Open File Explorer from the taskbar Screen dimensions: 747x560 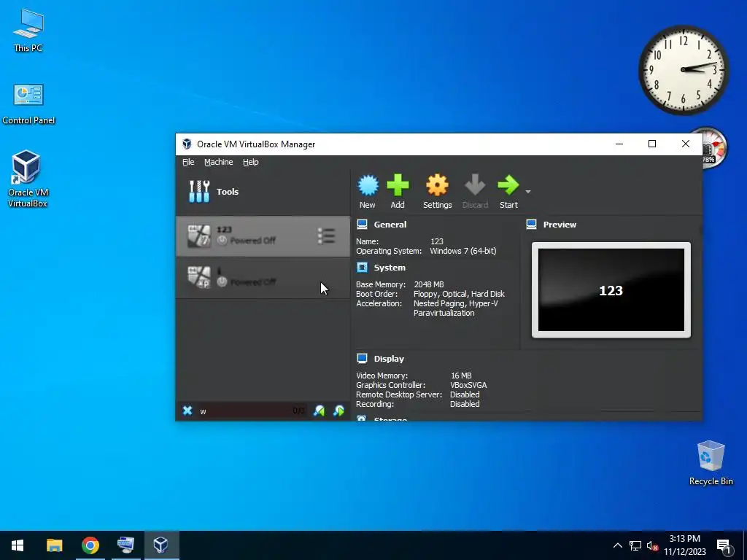[x=54, y=545]
